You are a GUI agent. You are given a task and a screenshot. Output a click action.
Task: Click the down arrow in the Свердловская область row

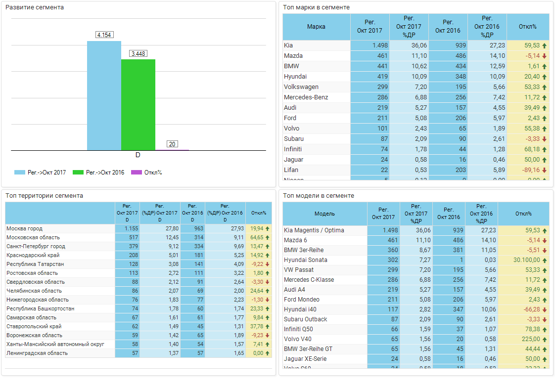pyautogui.click(x=268, y=282)
